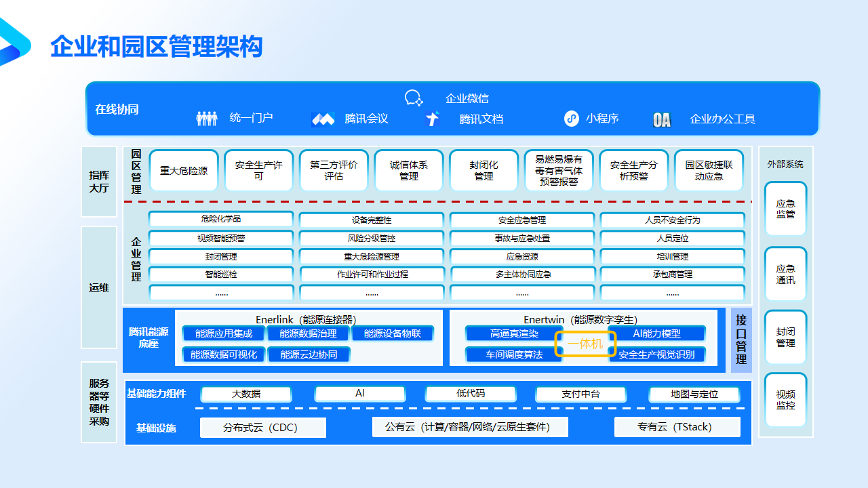Click the 统一门户 people icon

206,119
